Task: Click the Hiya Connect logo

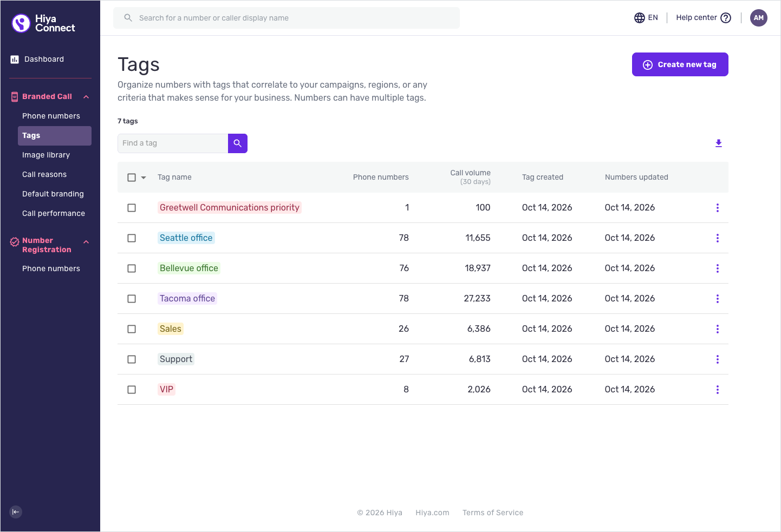Action: pos(43,23)
